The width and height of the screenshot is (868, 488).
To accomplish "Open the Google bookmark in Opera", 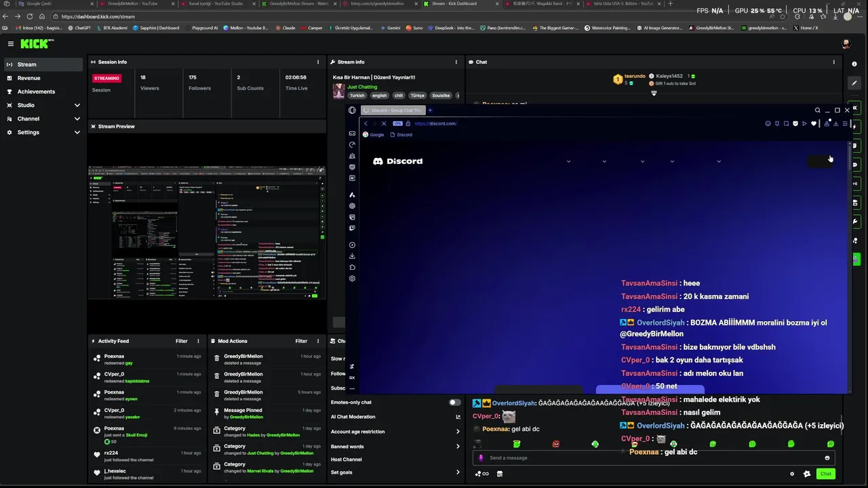I will [374, 135].
